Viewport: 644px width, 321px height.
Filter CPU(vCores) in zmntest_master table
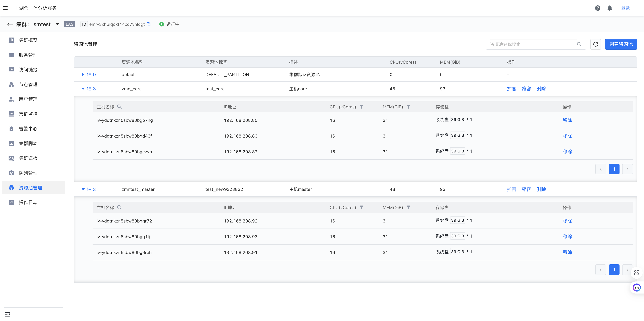pyautogui.click(x=362, y=207)
